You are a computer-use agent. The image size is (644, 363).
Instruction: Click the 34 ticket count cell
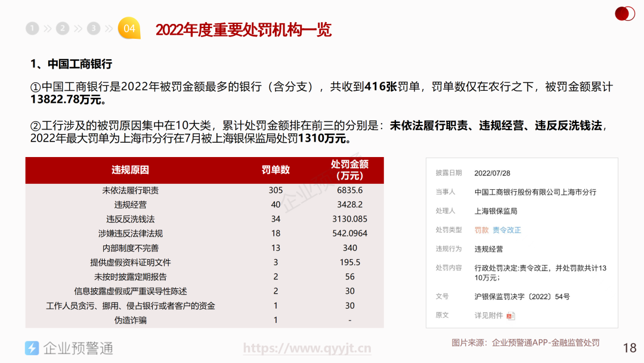[275, 219]
